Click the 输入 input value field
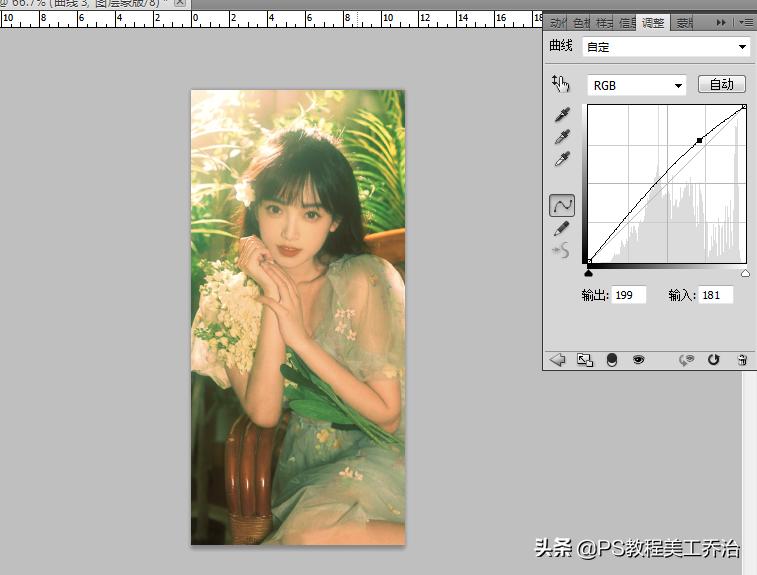757x575 pixels. click(715, 295)
